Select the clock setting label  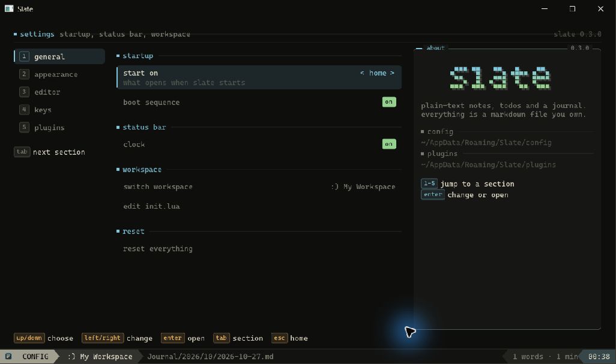(134, 145)
